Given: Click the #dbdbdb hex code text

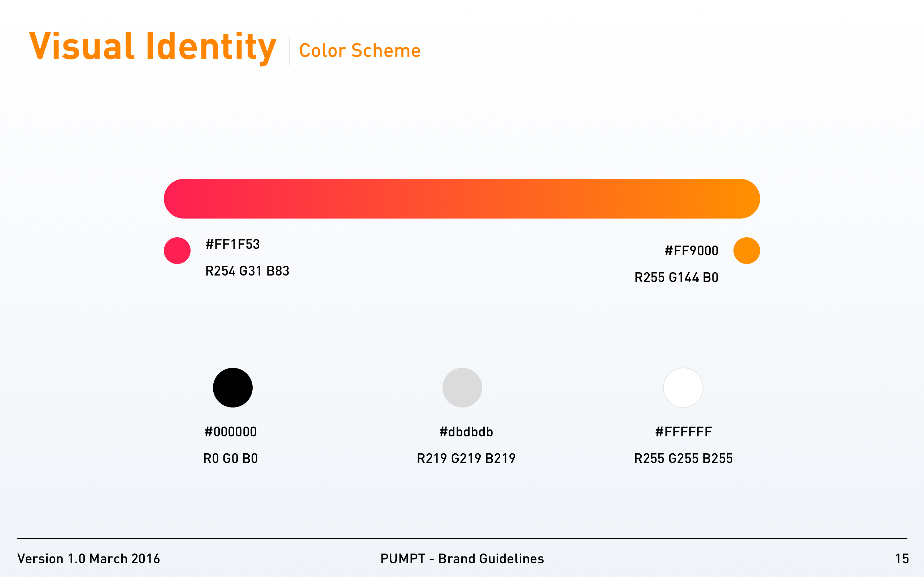Looking at the screenshot, I should click(x=466, y=432).
